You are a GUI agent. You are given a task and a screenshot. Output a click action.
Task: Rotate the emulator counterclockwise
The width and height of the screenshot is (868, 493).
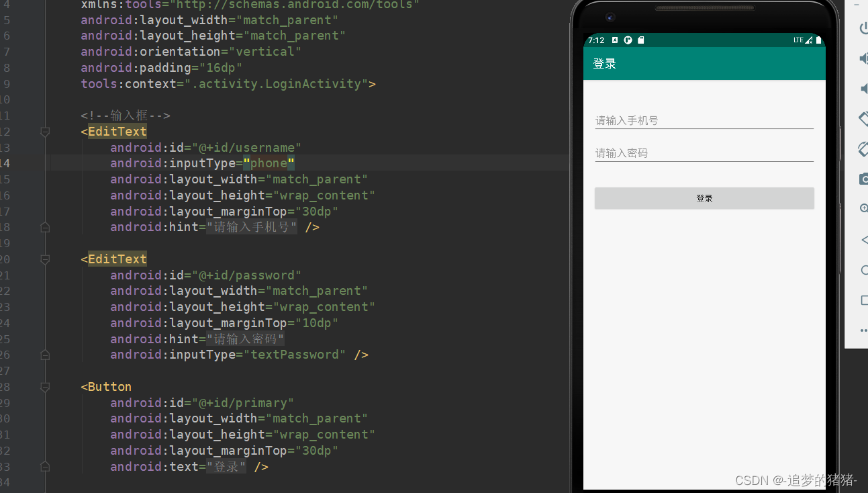click(x=863, y=118)
